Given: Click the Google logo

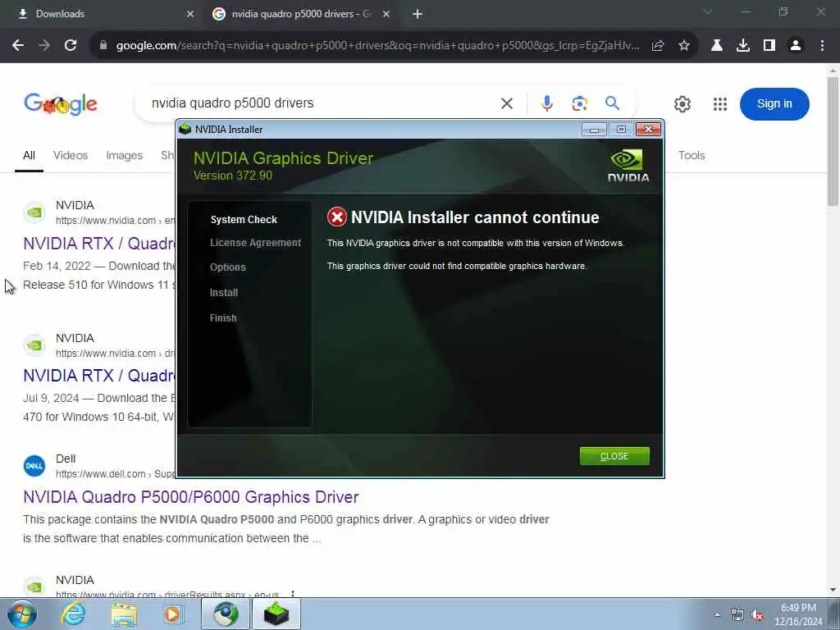Looking at the screenshot, I should tap(61, 103).
